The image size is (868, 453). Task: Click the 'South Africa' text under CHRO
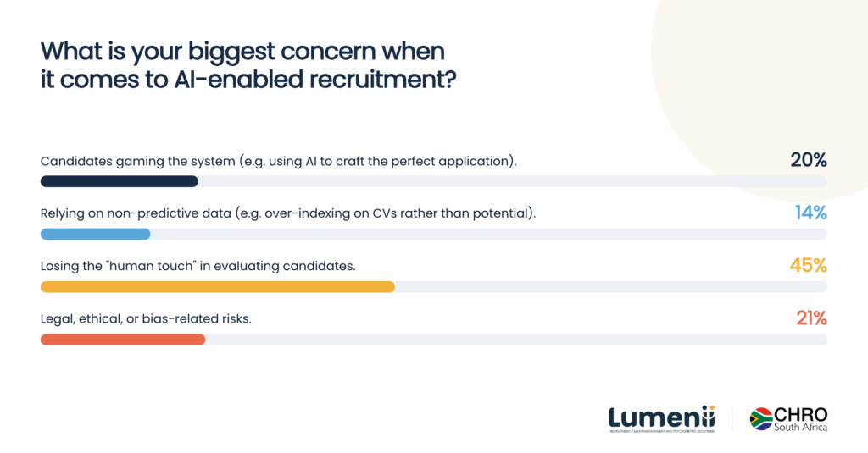point(800,427)
